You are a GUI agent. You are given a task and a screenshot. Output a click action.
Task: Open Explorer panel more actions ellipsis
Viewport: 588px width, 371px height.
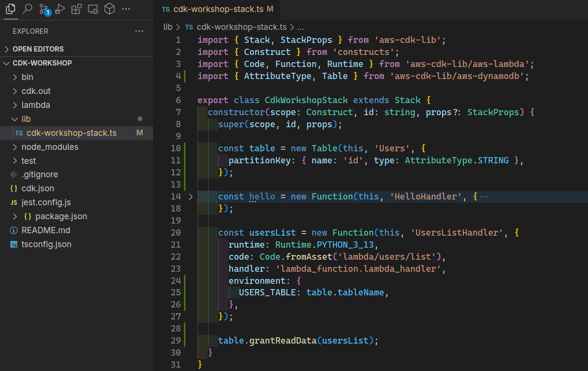tap(139, 31)
